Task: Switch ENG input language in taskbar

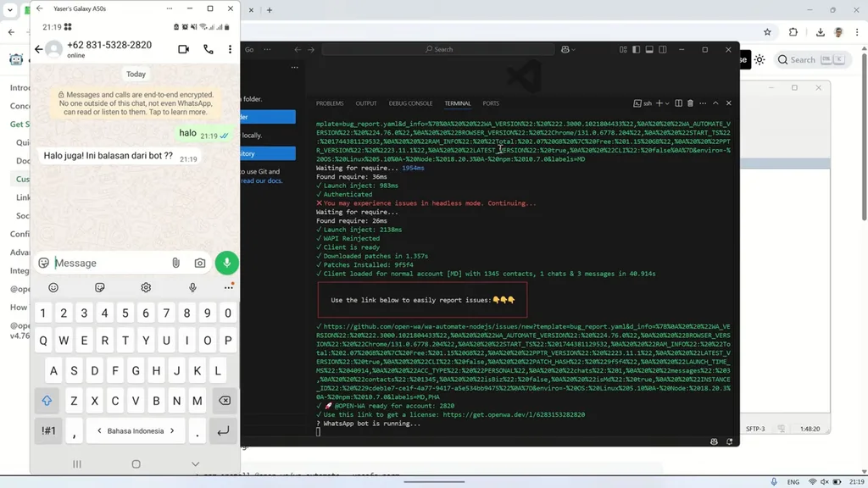Action: pos(793,482)
